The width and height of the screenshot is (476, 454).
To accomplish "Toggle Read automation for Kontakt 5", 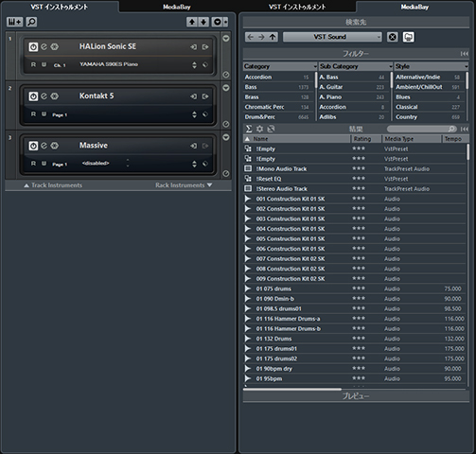I will coord(33,114).
